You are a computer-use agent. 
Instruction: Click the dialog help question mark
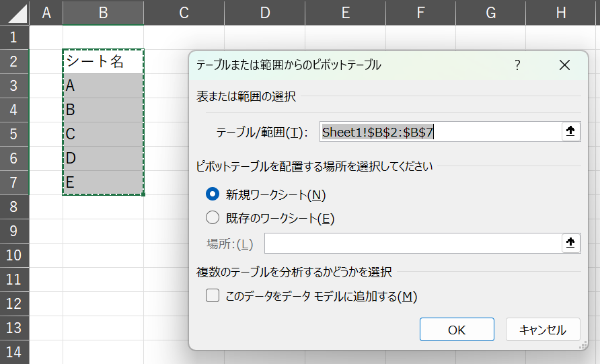click(x=517, y=65)
